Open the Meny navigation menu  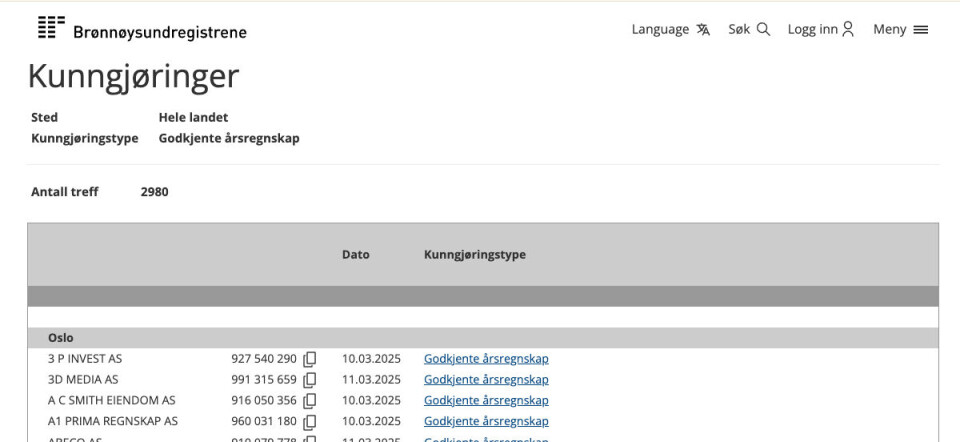889,30
